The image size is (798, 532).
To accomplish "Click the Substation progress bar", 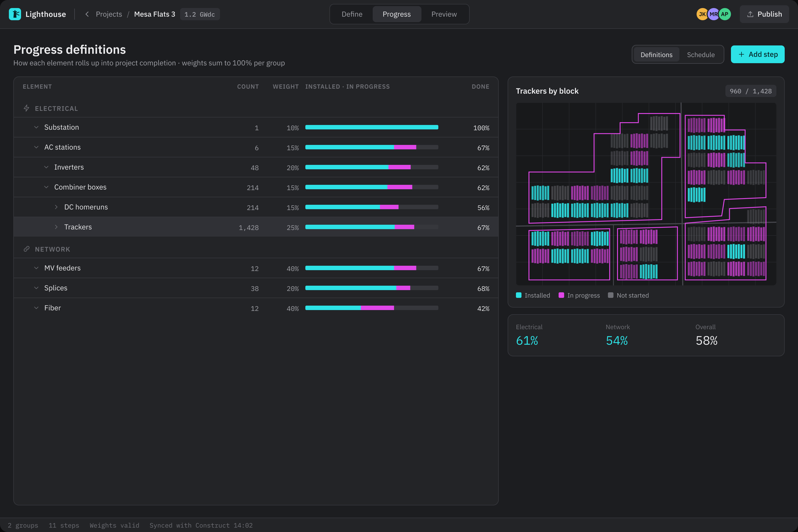I will pyautogui.click(x=372, y=127).
